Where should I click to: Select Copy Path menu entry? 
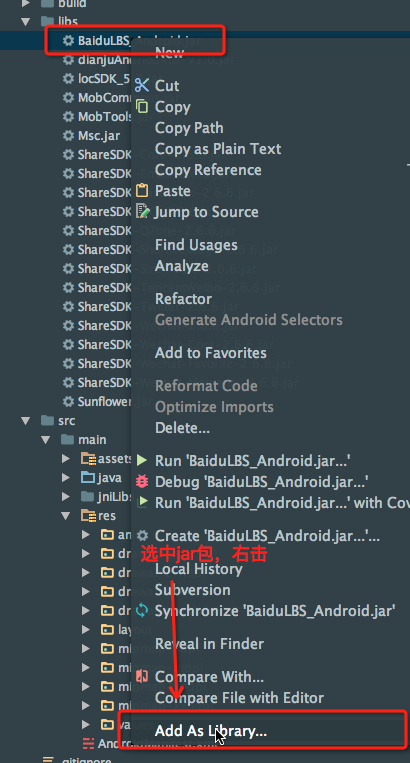(x=189, y=128)
